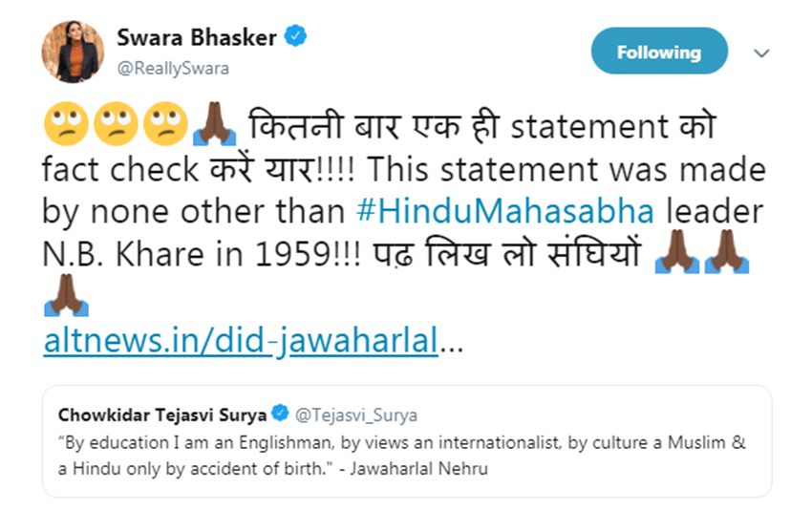This screenshot has height=510, width=812.
Task: Open the @Tejasvi_Surya handle
Action: [x=355, y=414]
